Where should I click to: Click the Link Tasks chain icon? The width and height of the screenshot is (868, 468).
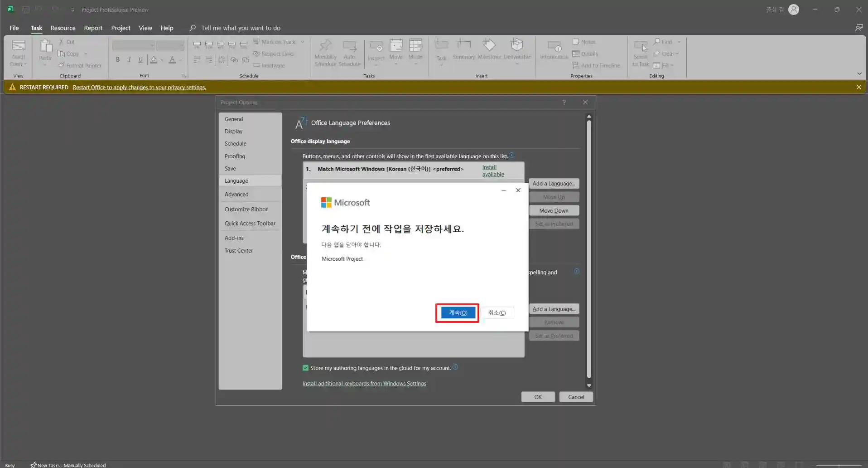pyautogui.click(x=234, y=59)
